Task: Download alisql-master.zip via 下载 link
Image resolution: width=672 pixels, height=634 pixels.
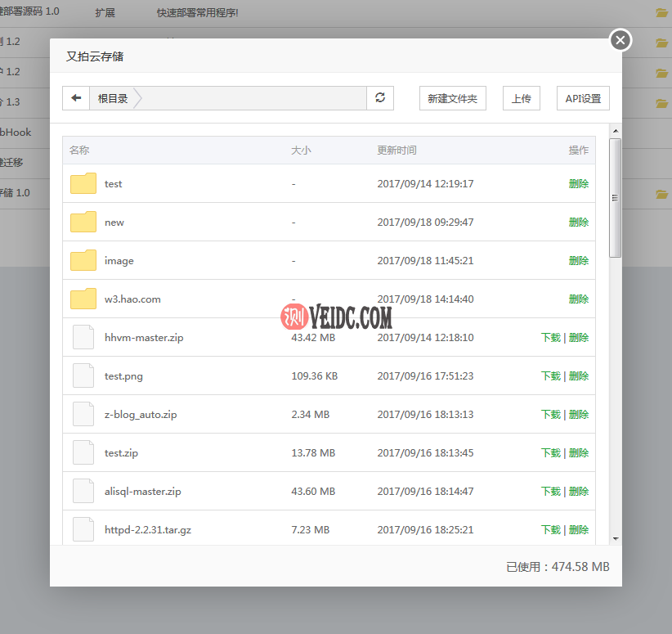Action: tap(550, 492)
